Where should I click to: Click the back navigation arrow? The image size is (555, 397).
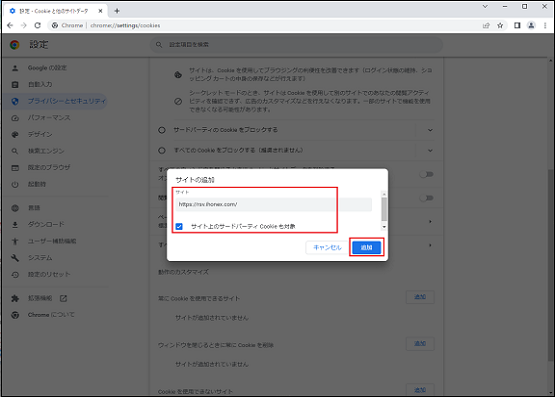coord(10,25)
